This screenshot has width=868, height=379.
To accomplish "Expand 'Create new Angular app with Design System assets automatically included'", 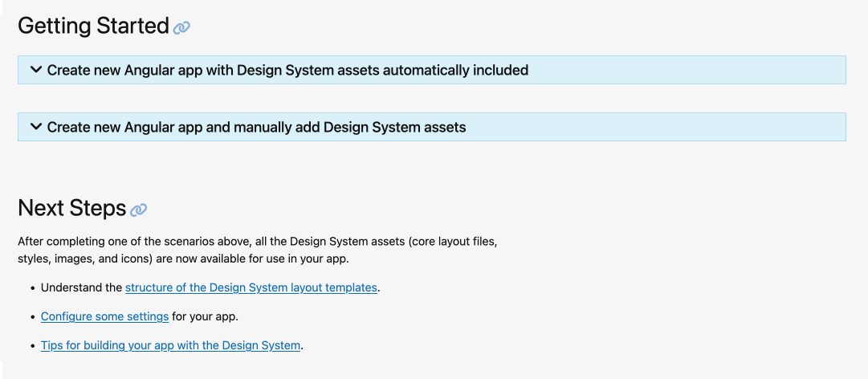I will pos(287,70).
